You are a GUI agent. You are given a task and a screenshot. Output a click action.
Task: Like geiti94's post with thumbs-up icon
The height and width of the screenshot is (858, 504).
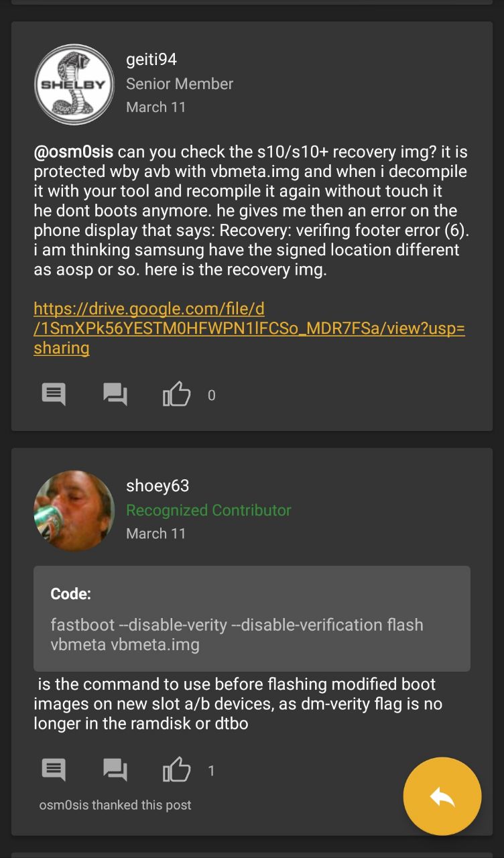pos(177,394)
